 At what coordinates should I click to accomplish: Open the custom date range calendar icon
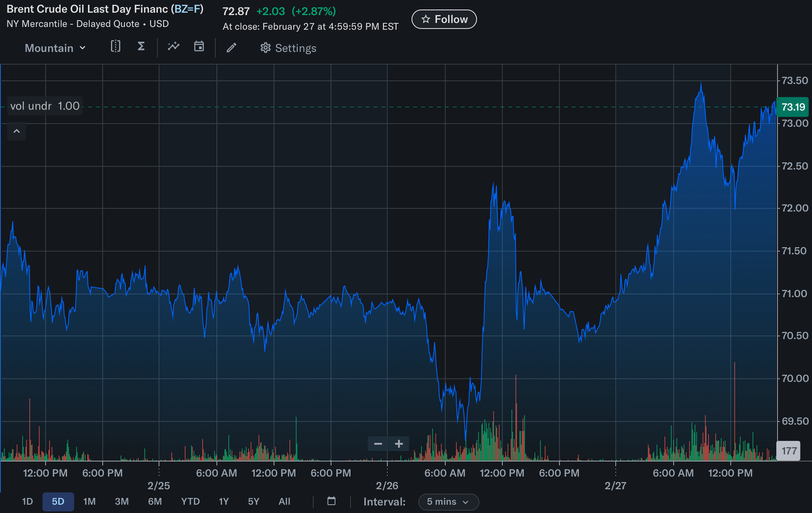(x=331, y=501)
